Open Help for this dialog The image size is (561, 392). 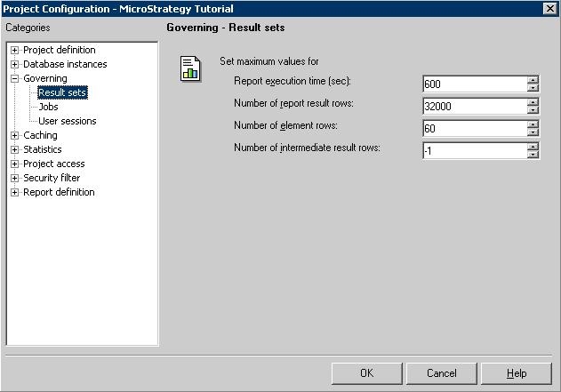pos(517,373)
